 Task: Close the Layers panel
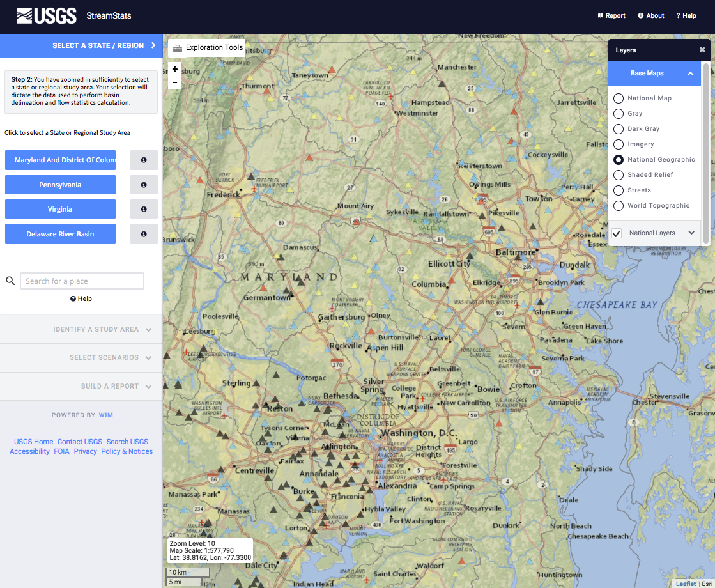(x=702, y=50)
